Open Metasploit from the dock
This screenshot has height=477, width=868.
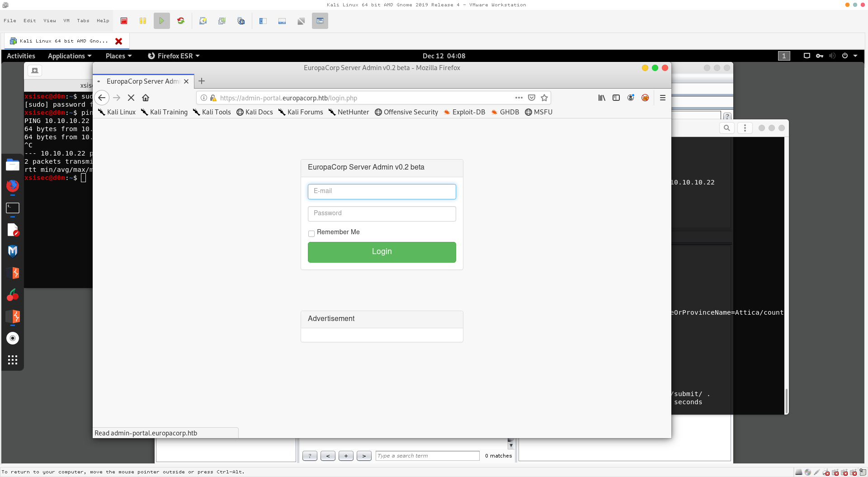13,251
